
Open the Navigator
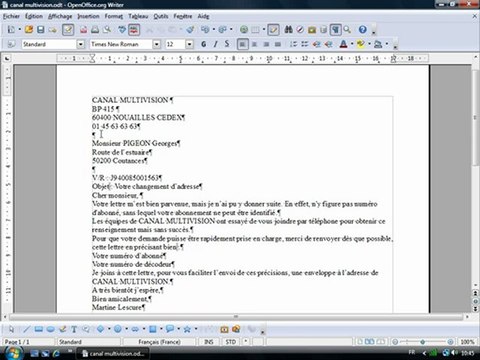[300, 30]
